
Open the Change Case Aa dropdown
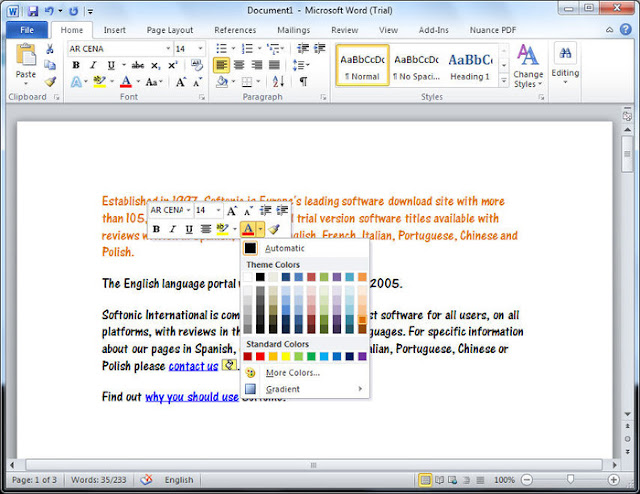tap(154, 82)
